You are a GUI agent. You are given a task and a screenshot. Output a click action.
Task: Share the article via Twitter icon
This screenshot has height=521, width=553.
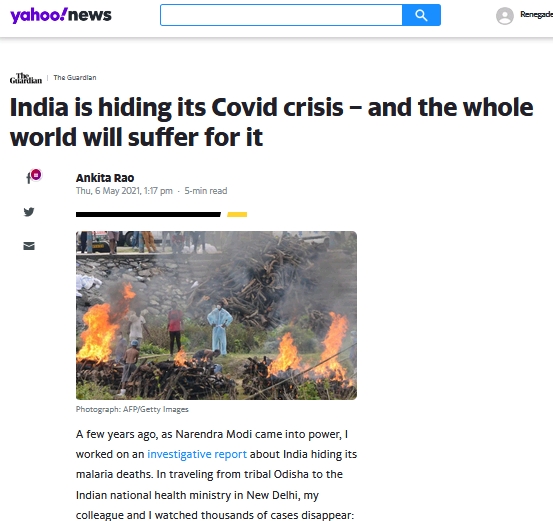29,212
